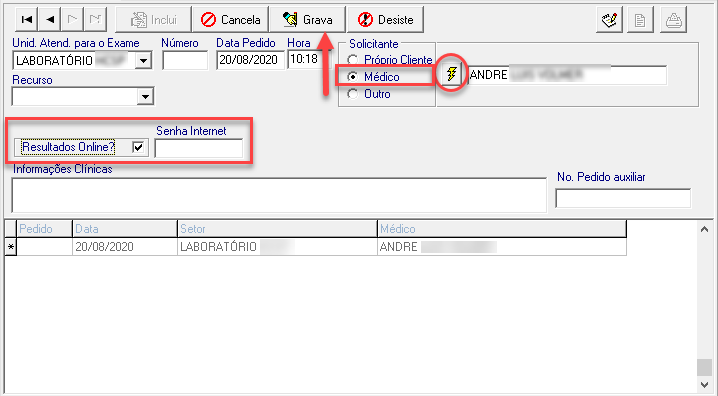Screen dimensions: 718x396
Task: Open the notepad with pencil icon
Action: click(609, 20)
